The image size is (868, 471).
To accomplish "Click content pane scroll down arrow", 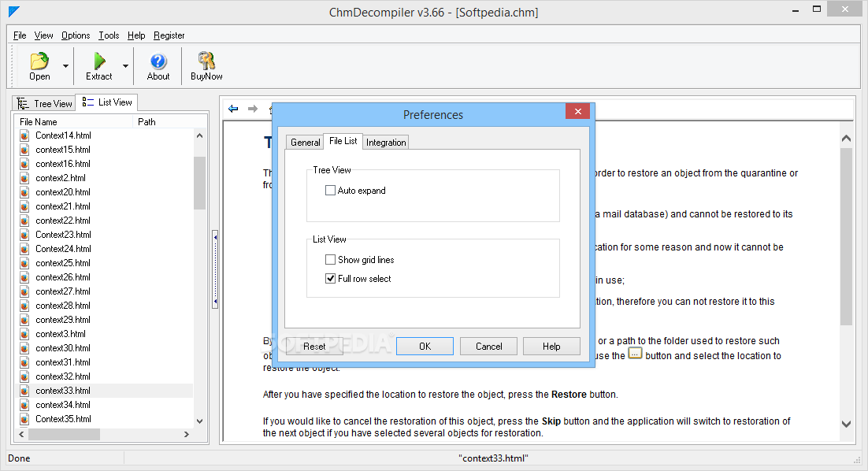I will (x=846, y=425).
